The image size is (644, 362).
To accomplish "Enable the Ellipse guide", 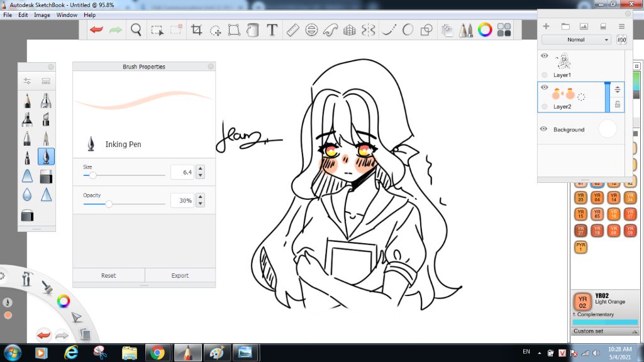I will click(312, 30).
